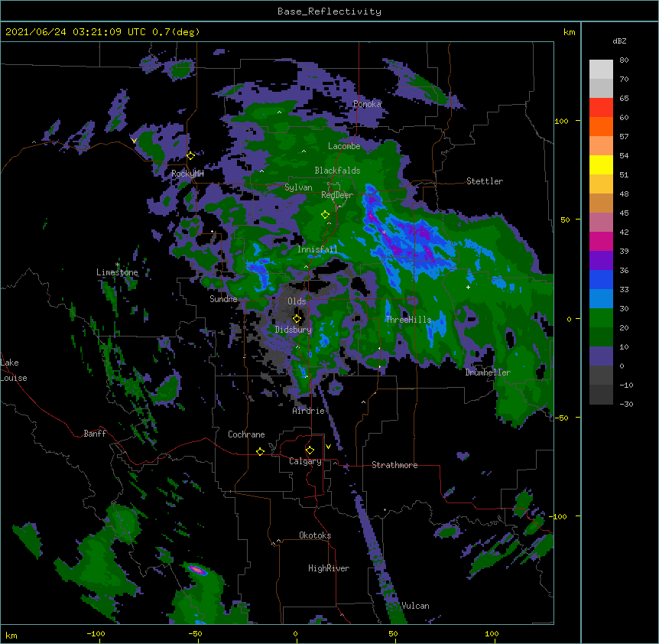Click the RockyMH label
This screenshot has width=659, height=644.
[187, 174]
